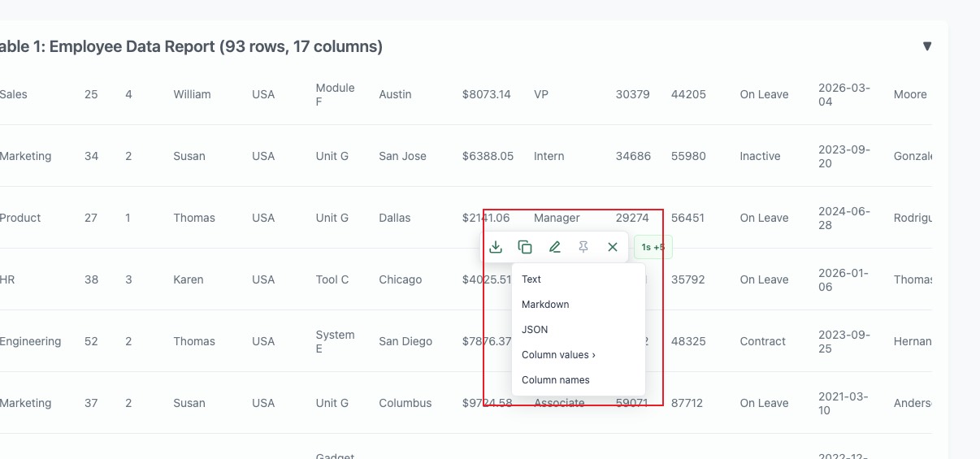Screen dimensions: 980x459
Task: Click the 'Karen' name cell
Action: [x=188, y=279]
